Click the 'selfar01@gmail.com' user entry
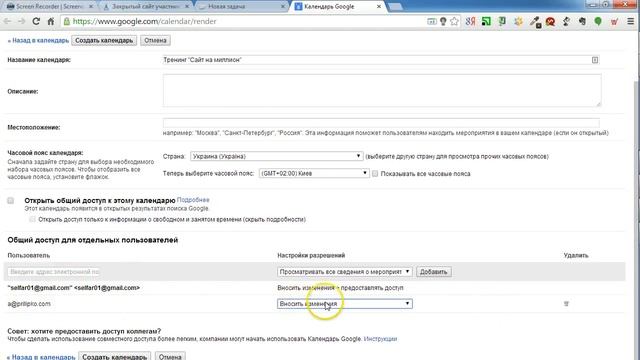Screen dimensions: 640x360 click(x=73, y=288)
